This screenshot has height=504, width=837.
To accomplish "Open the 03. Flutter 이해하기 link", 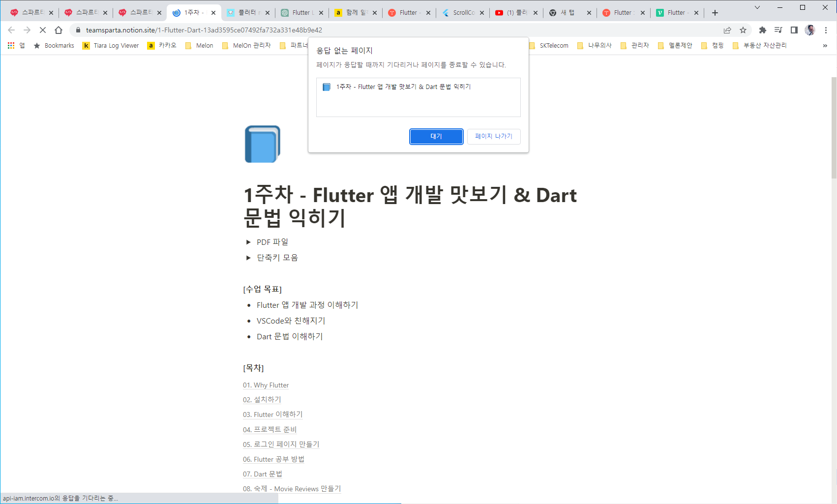I will (x=272, y=415).
